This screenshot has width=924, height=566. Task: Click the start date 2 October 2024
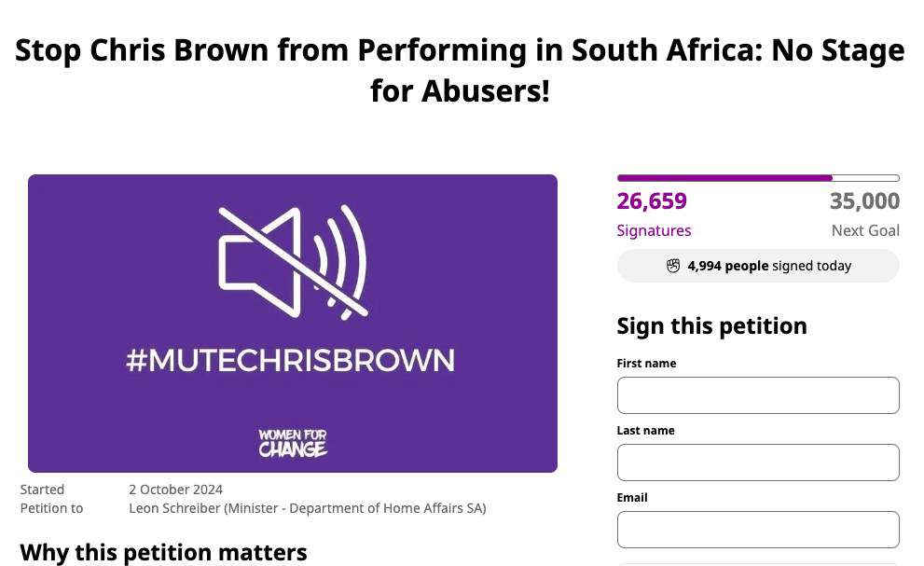[x=175, y=490]
